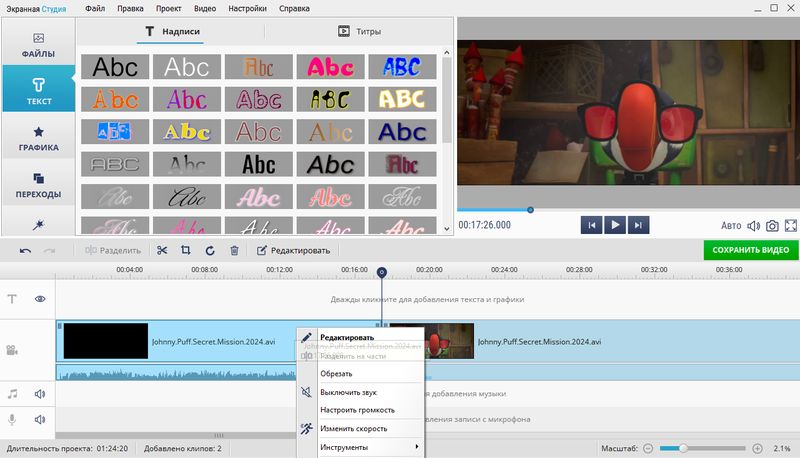This screenshot has height=458, width=800.
Task: Open fullscreen preview mode
Action: pyautogui.click(x=790, y=226)
